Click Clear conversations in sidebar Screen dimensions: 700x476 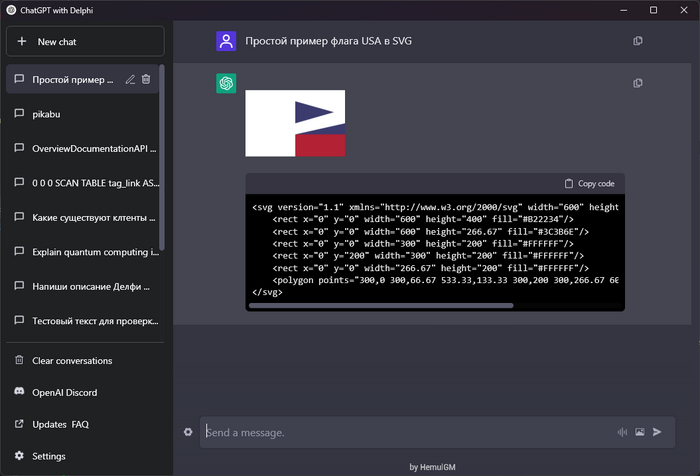72,361
